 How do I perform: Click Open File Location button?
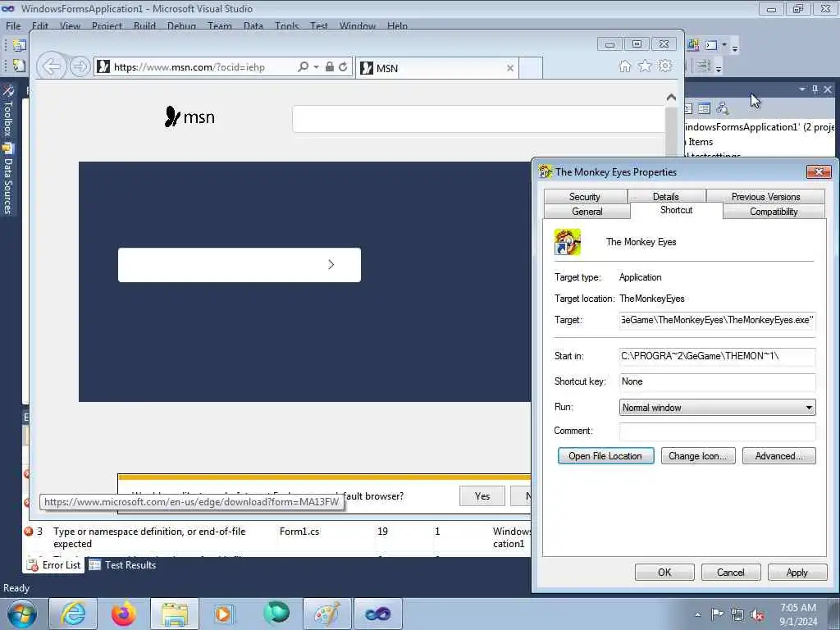click(x=606, y=456)
